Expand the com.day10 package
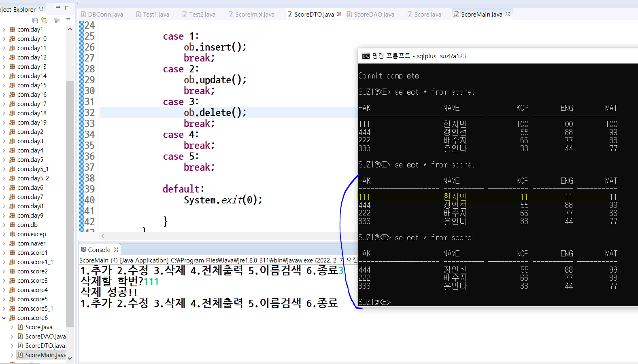The height and width of the screenshot is (364, 638). tap(4, 39)
